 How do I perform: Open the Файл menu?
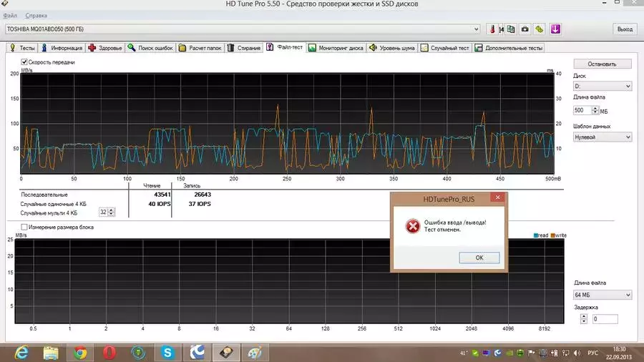10,16
